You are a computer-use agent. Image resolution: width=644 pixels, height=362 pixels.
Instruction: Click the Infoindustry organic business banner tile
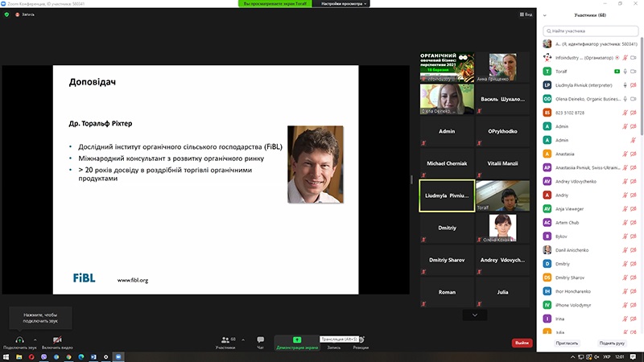[447, 67]
